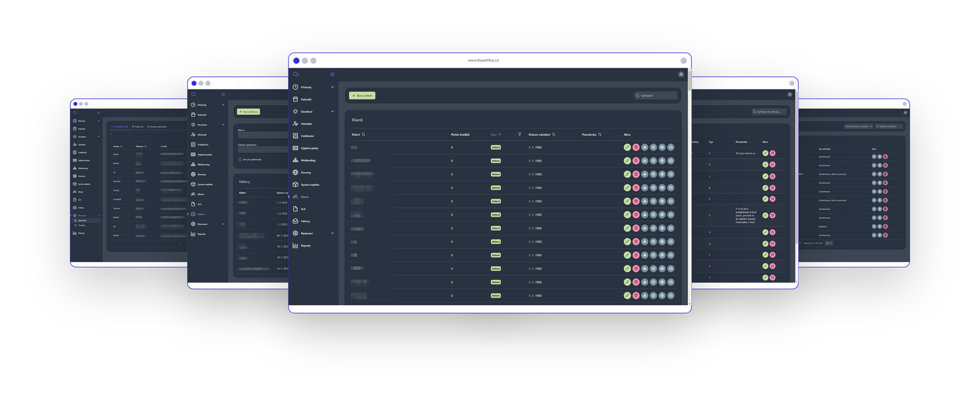Open Kalendář from the main window sidebar
Viewport: 980px width, 401px height.
point(305,100)
